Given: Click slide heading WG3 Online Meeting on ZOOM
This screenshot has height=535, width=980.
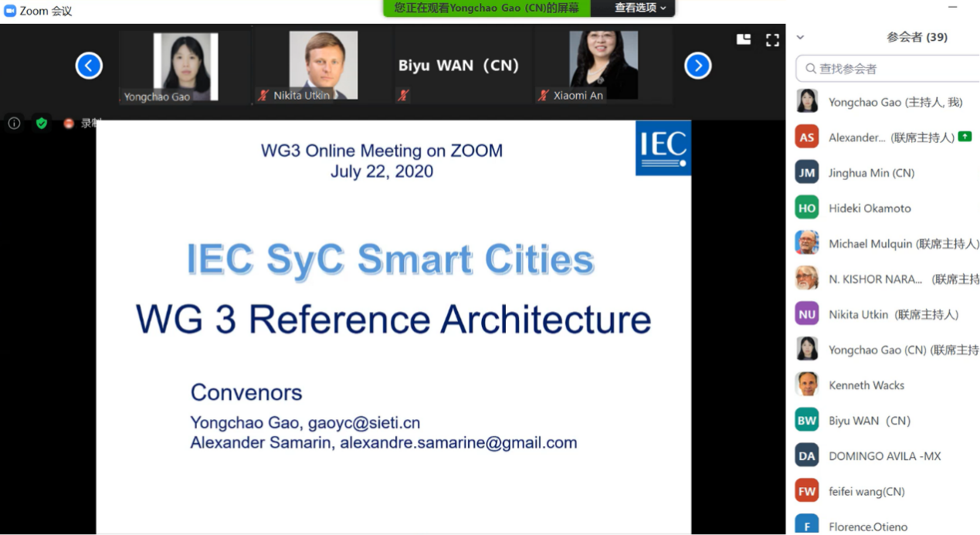Looking at the screenshot, I should [381, 151].
